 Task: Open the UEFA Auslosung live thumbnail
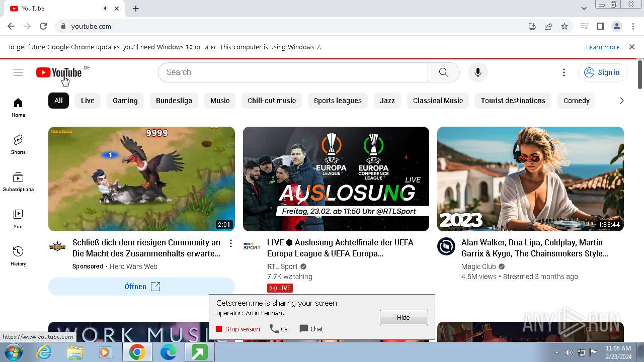336,179
